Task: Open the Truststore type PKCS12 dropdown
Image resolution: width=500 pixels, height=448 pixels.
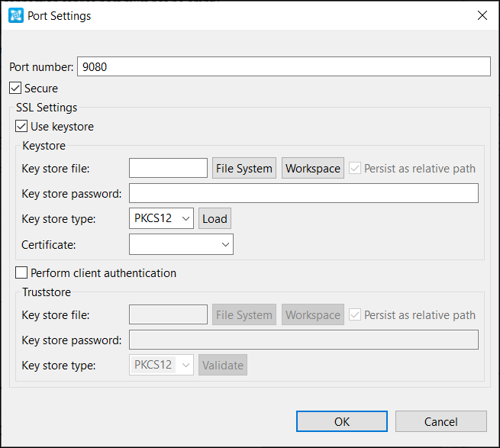Action: click(161, 365)
